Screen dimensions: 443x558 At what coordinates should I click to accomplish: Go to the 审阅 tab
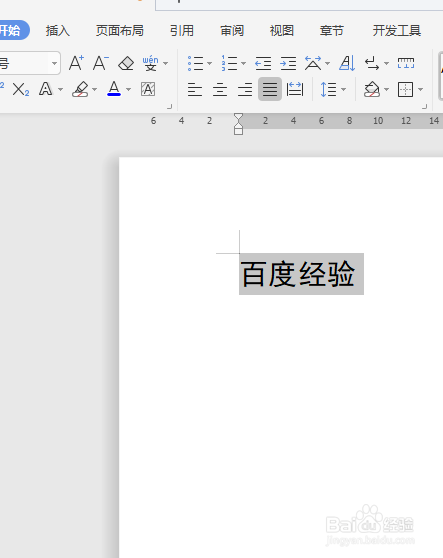(x=232, y=31)
